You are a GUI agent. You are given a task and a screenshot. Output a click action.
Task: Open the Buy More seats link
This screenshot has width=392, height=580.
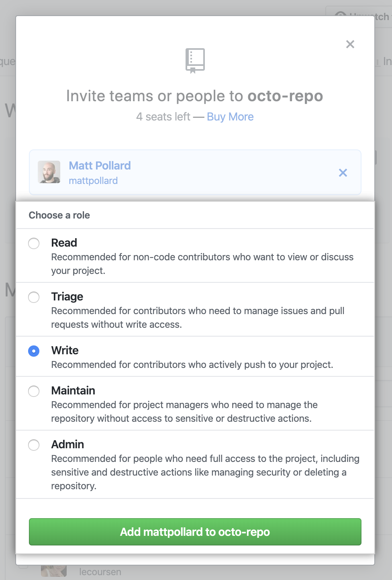(230, 117)
